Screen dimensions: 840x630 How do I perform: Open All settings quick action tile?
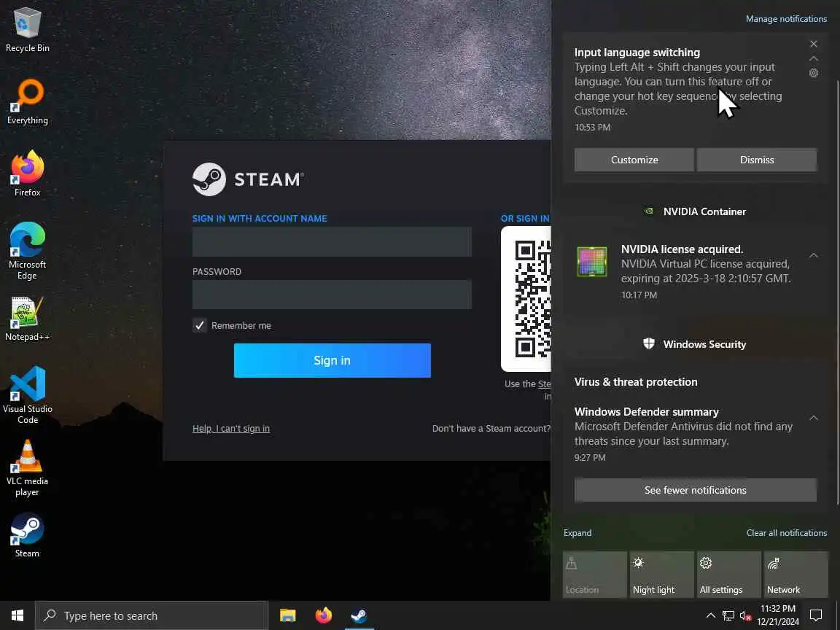(x=728, y=575)
